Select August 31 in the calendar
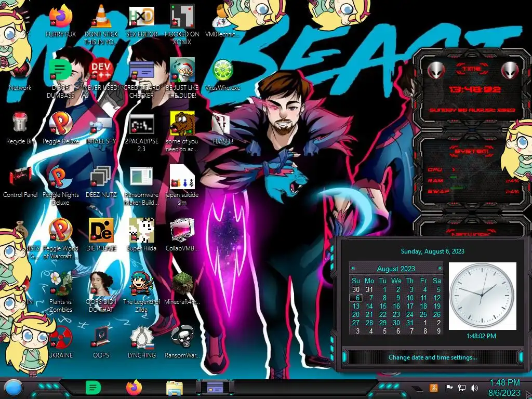This screenshot has height=399, width=532. [409, 323]
